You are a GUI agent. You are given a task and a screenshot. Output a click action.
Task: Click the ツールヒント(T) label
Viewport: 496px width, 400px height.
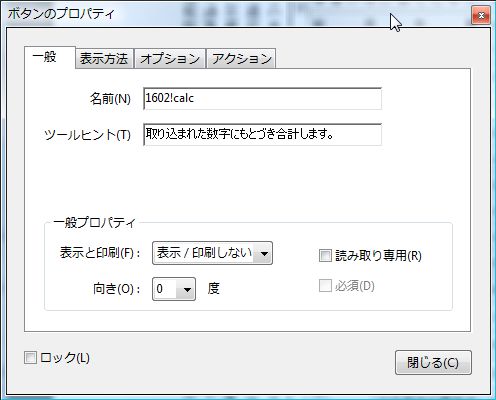[x=87, y=135]
